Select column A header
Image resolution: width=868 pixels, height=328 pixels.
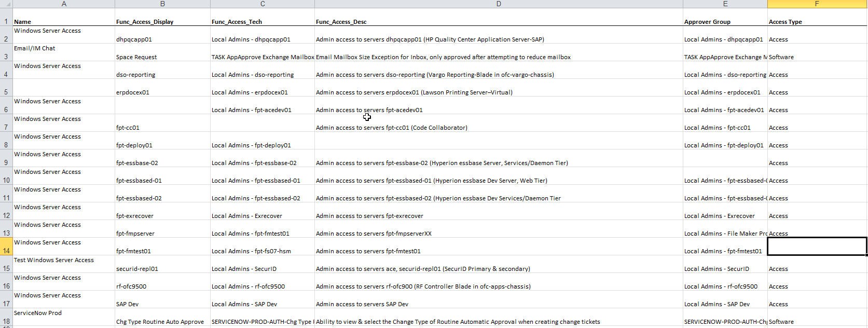coord(64,4)
